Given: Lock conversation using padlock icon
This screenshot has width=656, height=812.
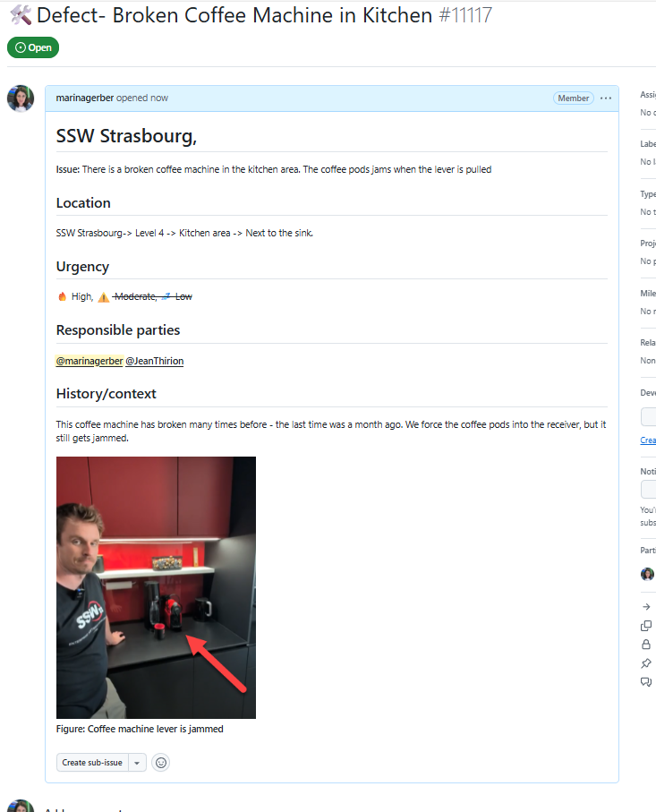Looking at the screenshot, I should pyautogui.click(x=646, y=645).
